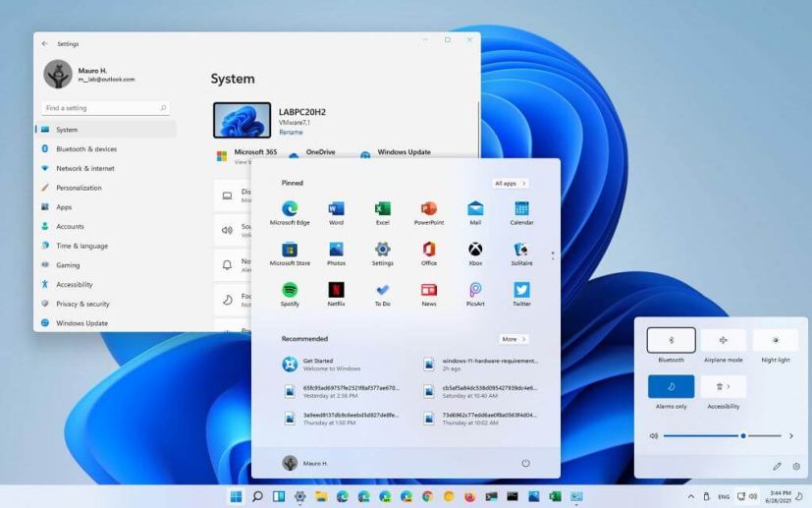Open Task View on the taskbar
Image resolution: width=812 pixels, height=508 pixels.
pos(279,496)
